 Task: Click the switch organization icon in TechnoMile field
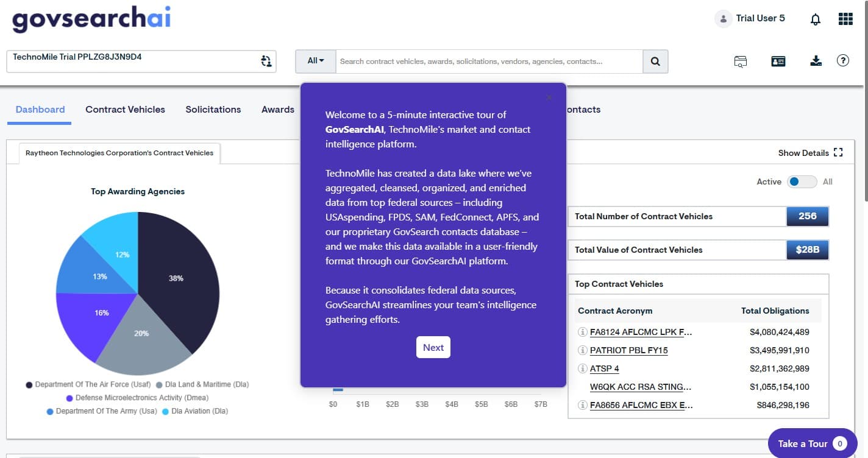click(x=266, y=61)
